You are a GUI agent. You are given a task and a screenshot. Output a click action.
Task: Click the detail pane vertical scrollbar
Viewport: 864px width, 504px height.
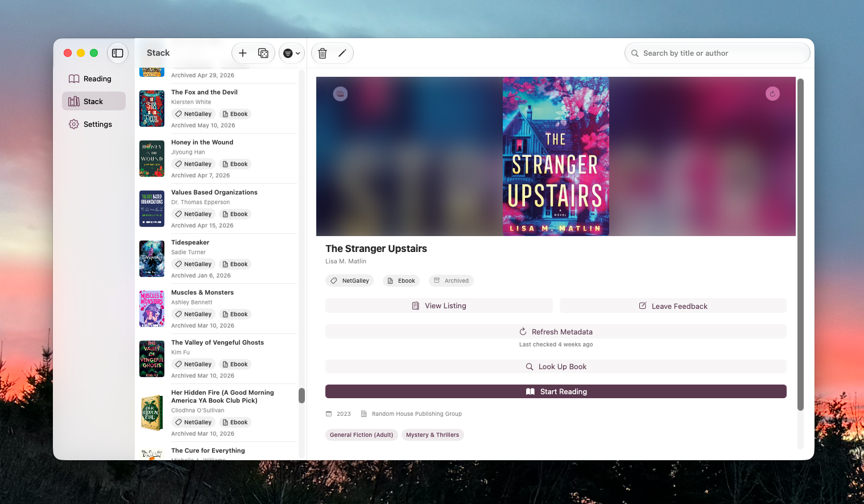800,245
